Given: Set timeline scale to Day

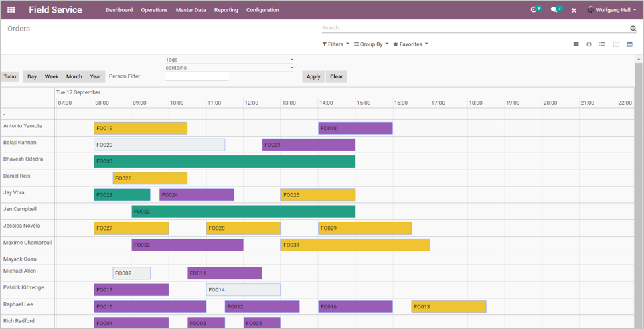Looking at the screenshot, I should point(32,76).
